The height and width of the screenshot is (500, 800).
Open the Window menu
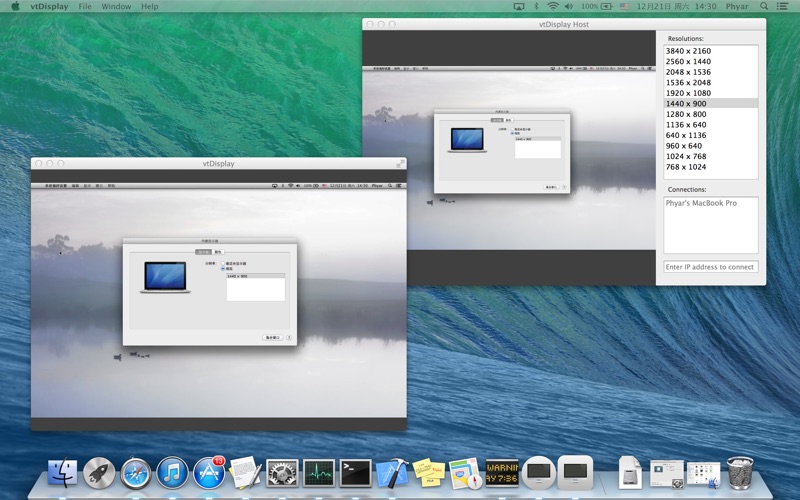click(x=116, y=6)
